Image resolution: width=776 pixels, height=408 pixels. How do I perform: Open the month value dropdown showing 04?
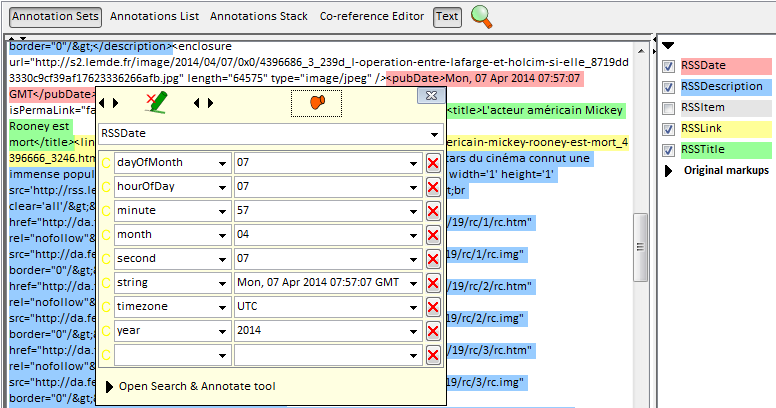point(414,234)
